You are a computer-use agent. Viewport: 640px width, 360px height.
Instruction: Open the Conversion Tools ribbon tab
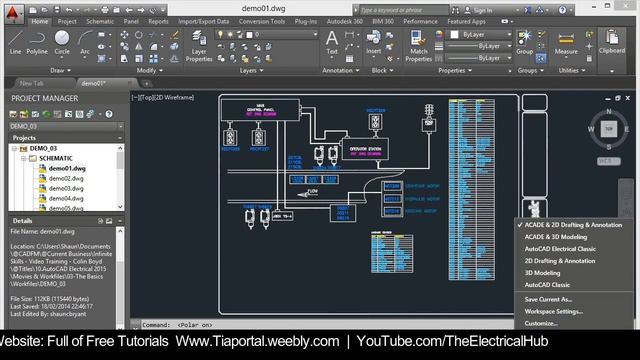[262, 22]
